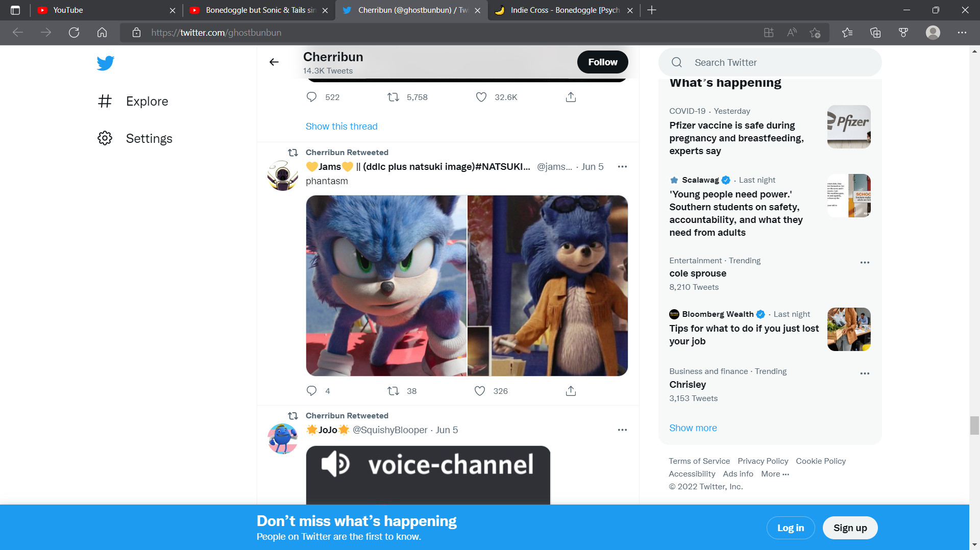
Task: Open the Settings menu item
Action: [x=135, y=138]
